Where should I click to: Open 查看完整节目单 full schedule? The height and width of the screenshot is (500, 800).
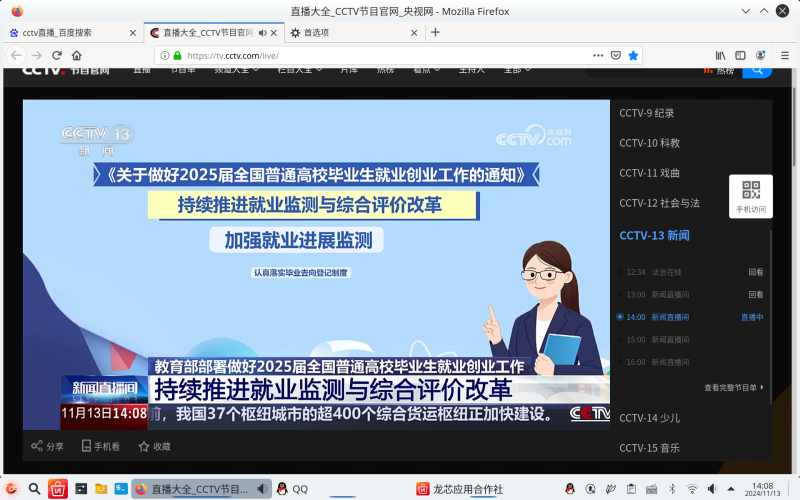[x=734, y=388]
